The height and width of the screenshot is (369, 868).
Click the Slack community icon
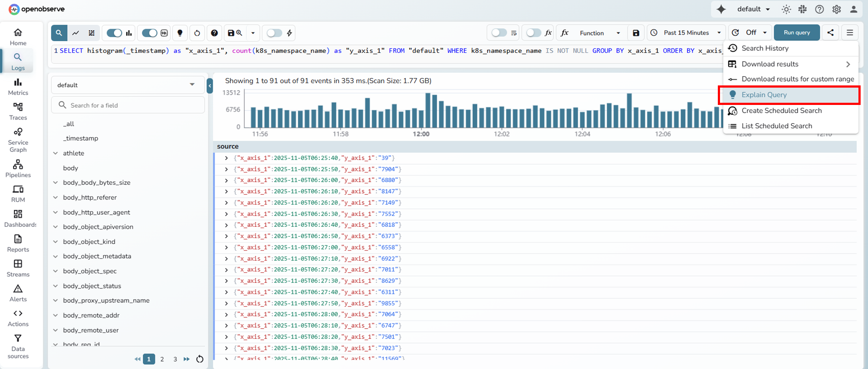pyautogui.click(x=802, y=9)
